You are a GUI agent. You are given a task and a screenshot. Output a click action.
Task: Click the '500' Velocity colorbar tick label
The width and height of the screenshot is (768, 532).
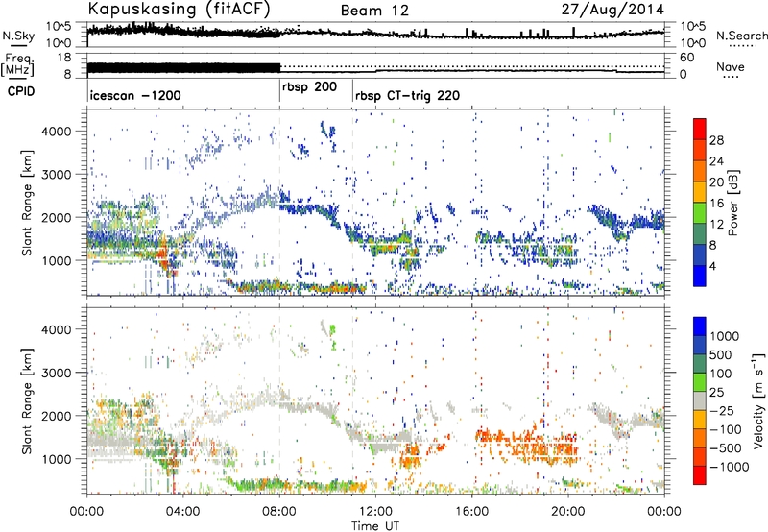(x=721, y=354)
